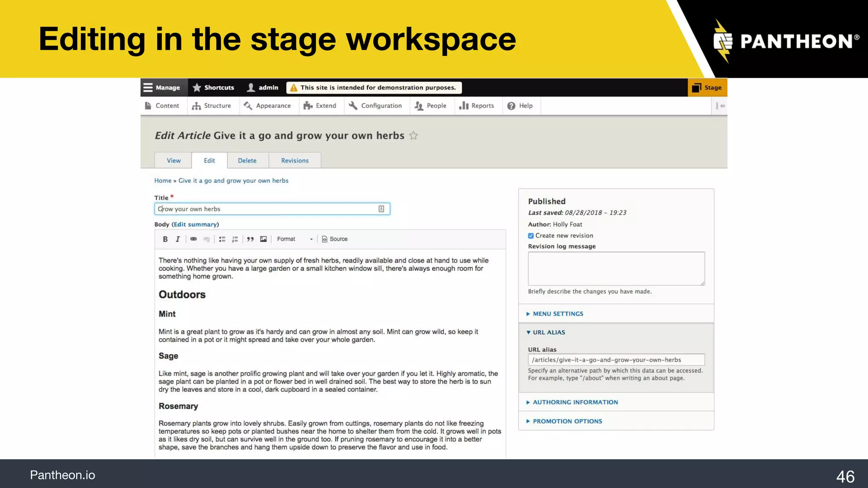
Task: Follow the Home breadcrumb link
Action: [163, 180]
